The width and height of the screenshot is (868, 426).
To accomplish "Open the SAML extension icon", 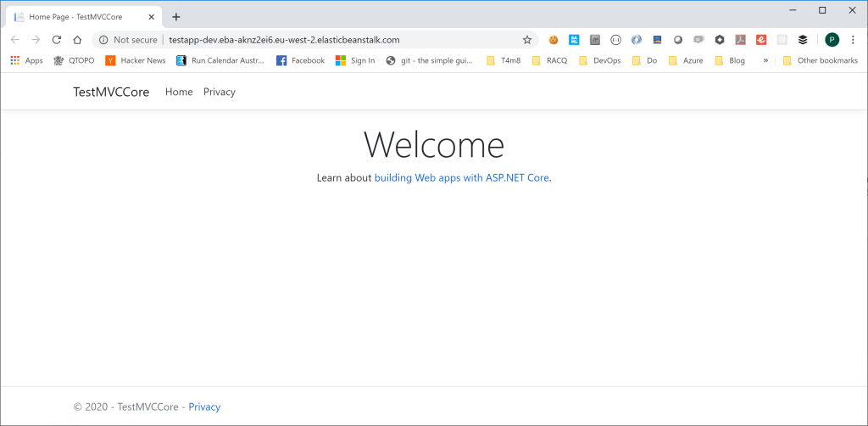I will pos(574,40).
